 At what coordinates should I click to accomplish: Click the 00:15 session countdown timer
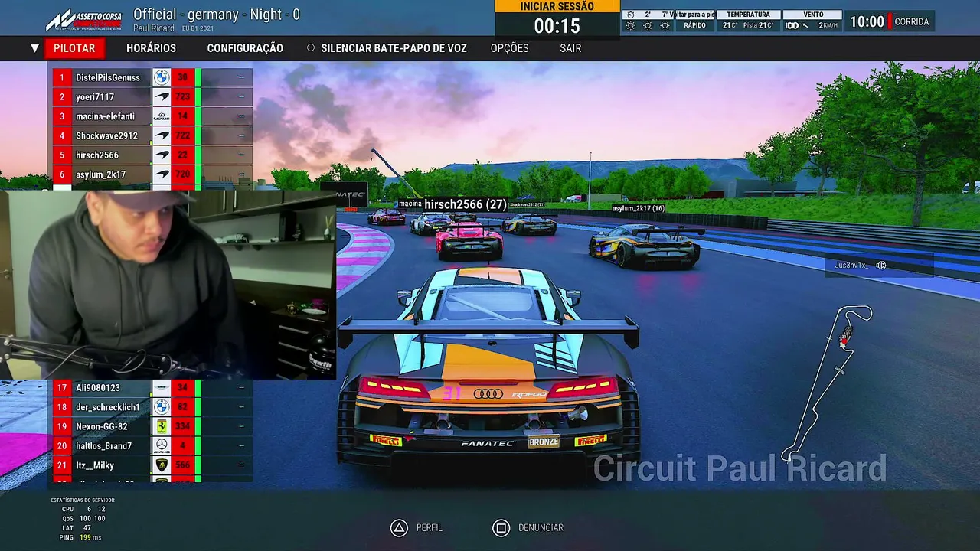click(557, 26)
